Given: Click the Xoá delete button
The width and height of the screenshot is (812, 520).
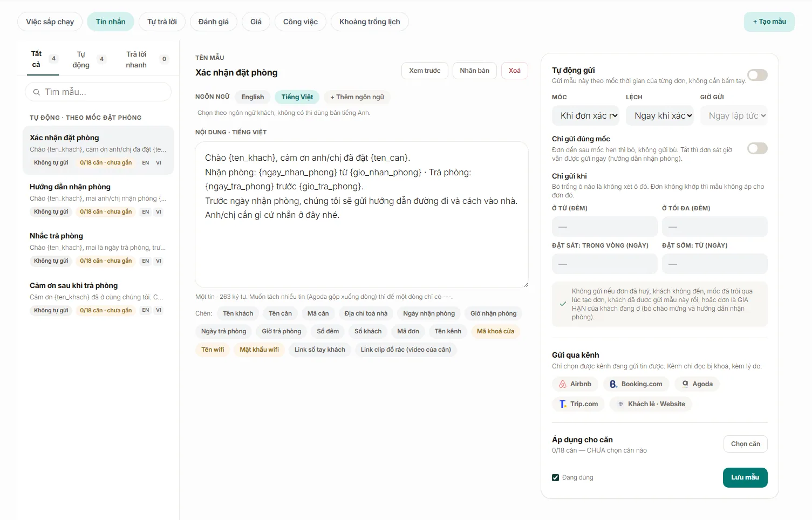Looking at the screenshot, I should [515, 71].
